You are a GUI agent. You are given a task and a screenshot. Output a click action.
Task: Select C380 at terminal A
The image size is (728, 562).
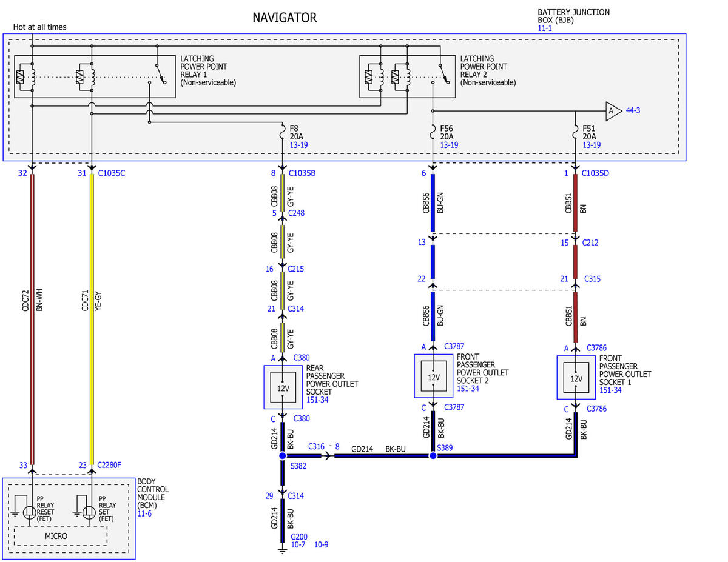(302, 358)
